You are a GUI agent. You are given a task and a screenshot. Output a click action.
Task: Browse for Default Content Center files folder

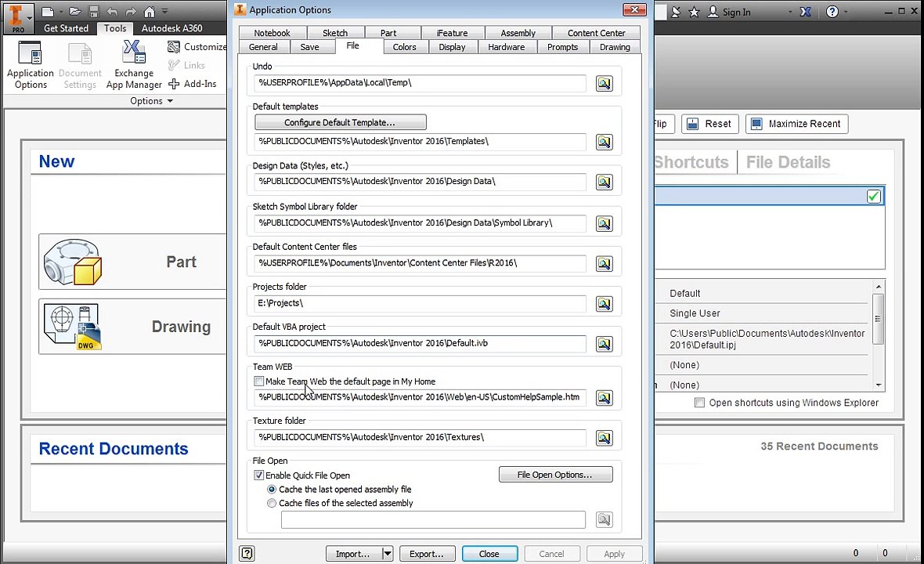[x=604, y=263]
